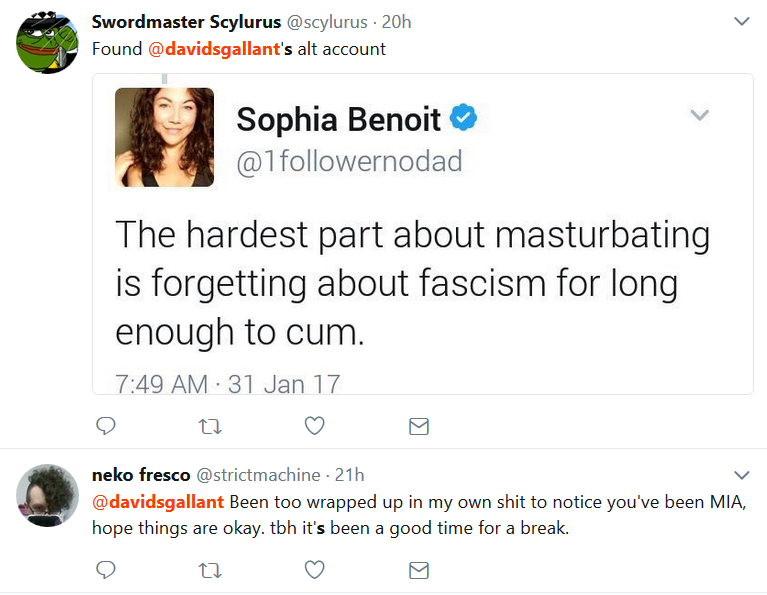Viewport: 767px width, 595px height.
Task: Open the @davidsgallant mention in Scylurus's tweet
Action: point(214,49)
